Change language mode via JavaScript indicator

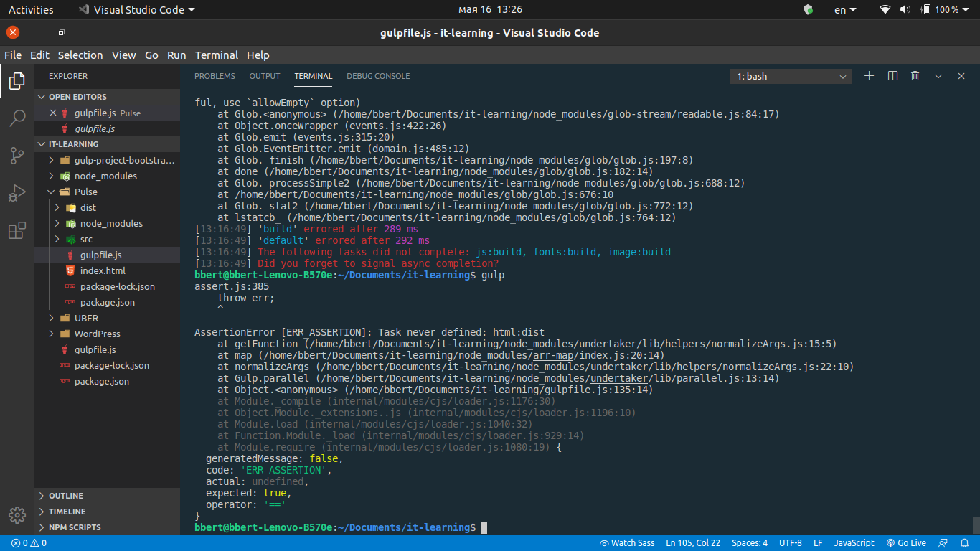pos(854,543)
